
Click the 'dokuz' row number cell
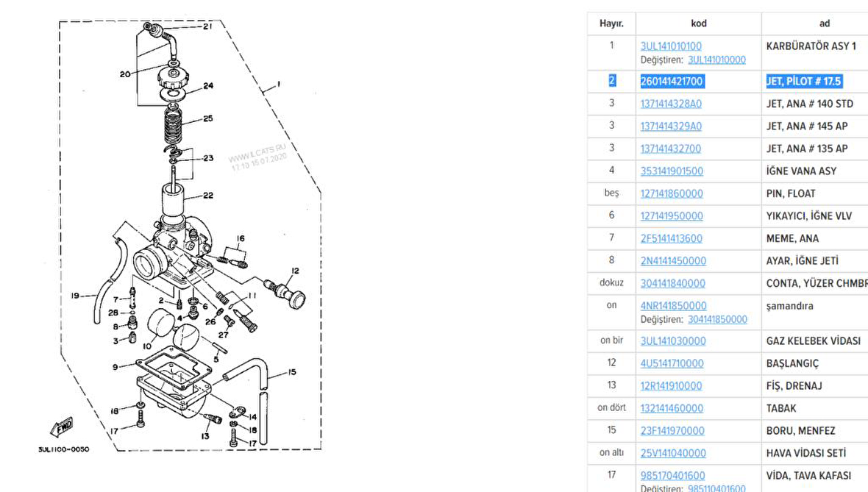pos(611,283)
